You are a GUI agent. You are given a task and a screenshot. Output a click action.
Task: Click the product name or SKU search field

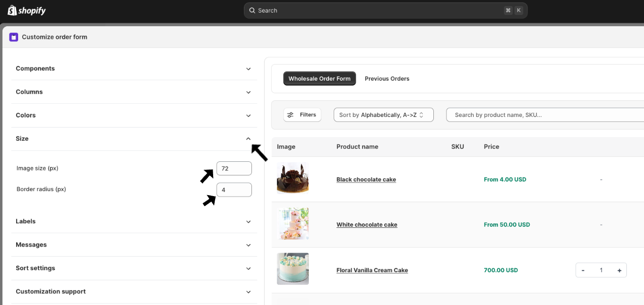tap(544, 115)
